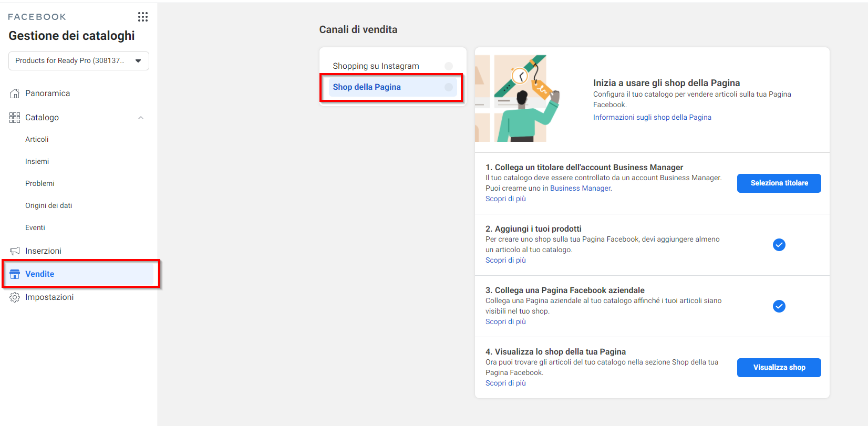Click the Visualizza shop button
The image size is (868, 426).
tap(779, 368)
